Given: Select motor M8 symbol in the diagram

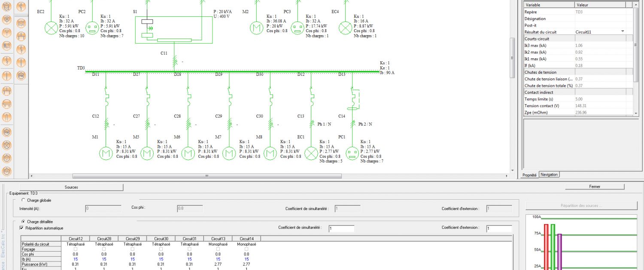Looking at the screenshot, I should [270, 153].
